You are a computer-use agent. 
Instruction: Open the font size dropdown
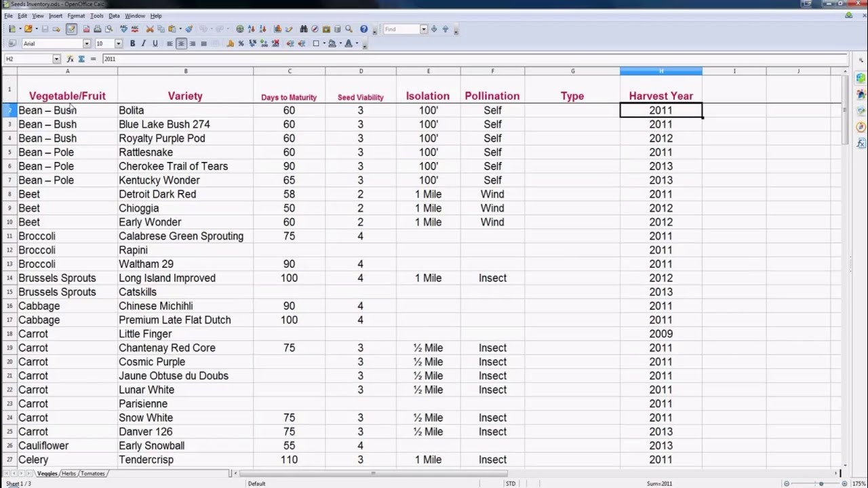pos(118,43)
